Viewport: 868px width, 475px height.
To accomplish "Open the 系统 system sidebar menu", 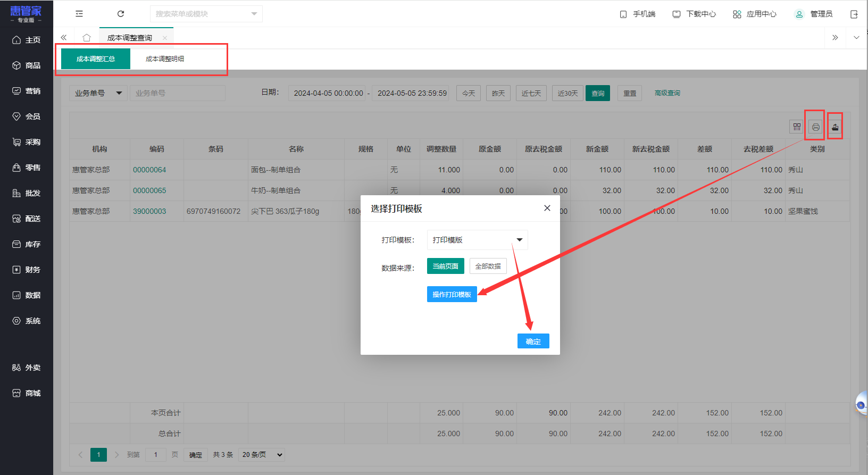I will (x=27, y=321).
